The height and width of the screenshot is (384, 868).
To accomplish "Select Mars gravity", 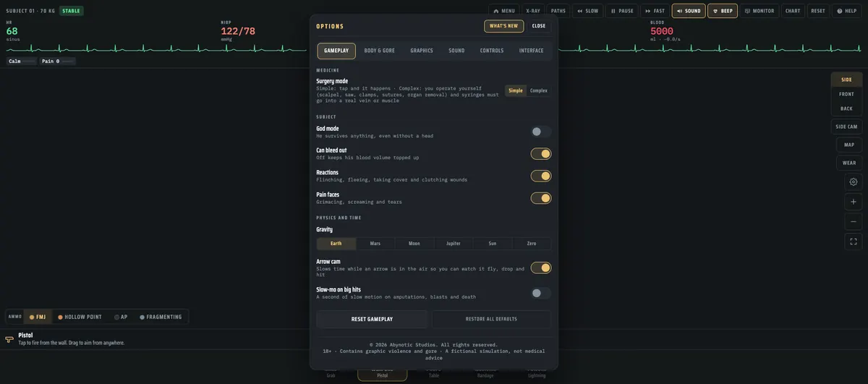I will pos(375,244).
